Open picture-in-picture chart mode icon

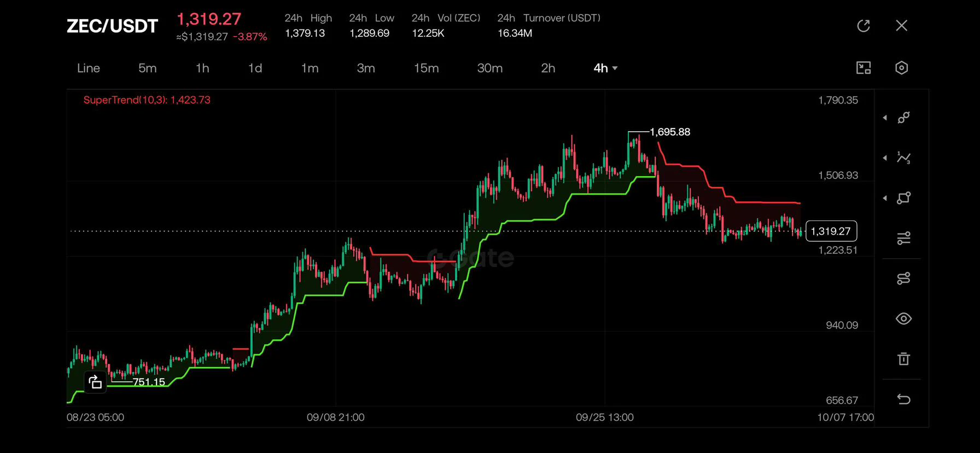tap(864, 68)
